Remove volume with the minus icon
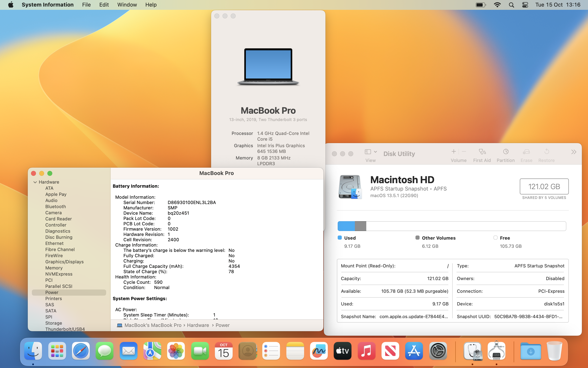This screenshot has width=588, height=368. (464, 152)
